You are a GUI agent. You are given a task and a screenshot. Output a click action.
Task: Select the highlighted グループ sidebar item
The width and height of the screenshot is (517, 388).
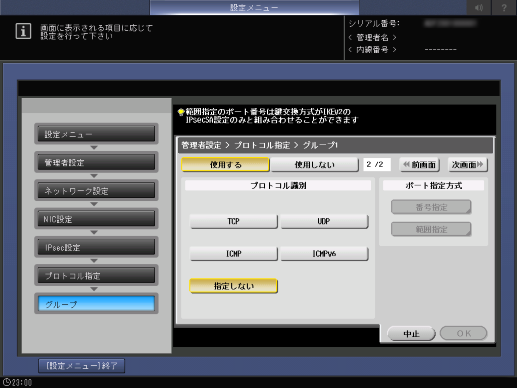point(96,304)
